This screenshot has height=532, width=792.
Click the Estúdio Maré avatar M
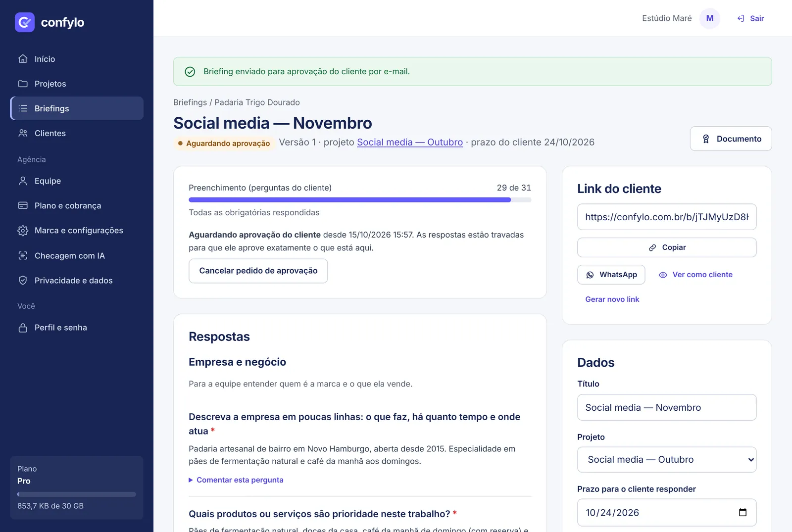click(710, 18)
